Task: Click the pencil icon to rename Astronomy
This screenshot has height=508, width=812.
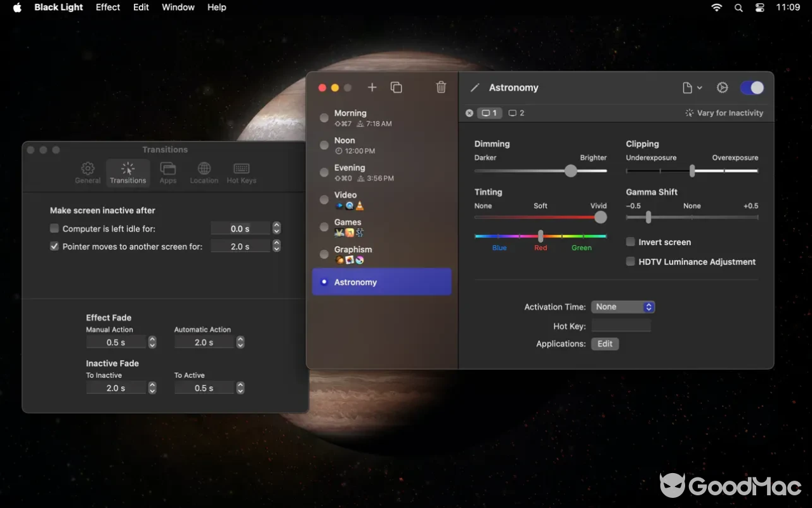Action: point(475,87)
